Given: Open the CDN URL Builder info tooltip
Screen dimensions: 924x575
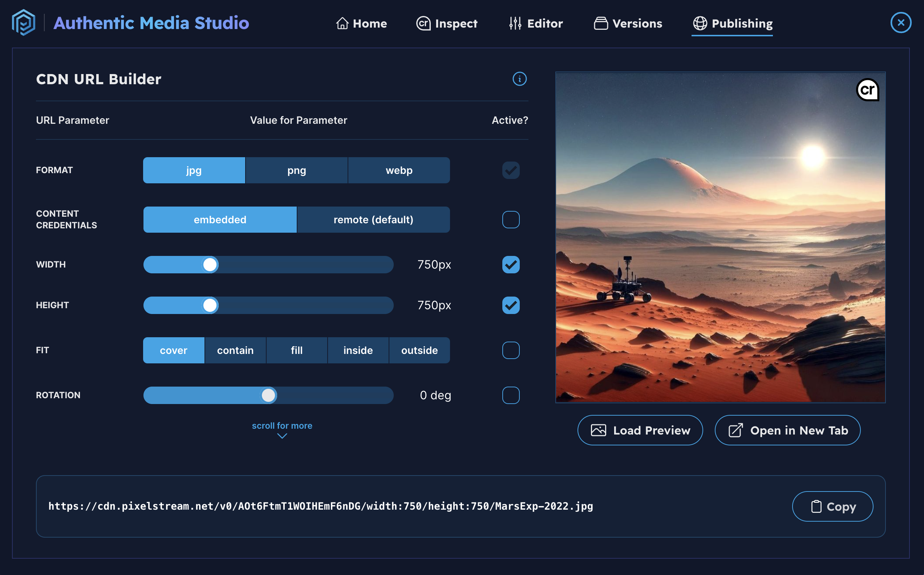Looking at the screenshot, I should click(x=520, y=79).
